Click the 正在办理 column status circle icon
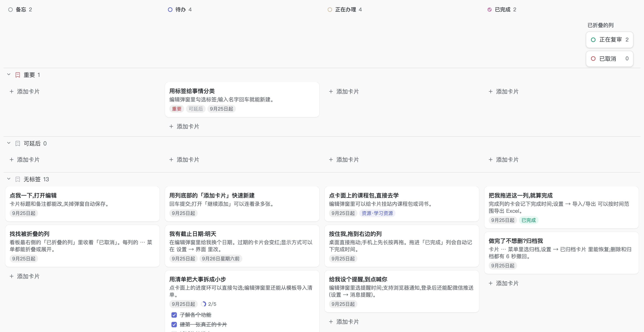 pos(330,9)
